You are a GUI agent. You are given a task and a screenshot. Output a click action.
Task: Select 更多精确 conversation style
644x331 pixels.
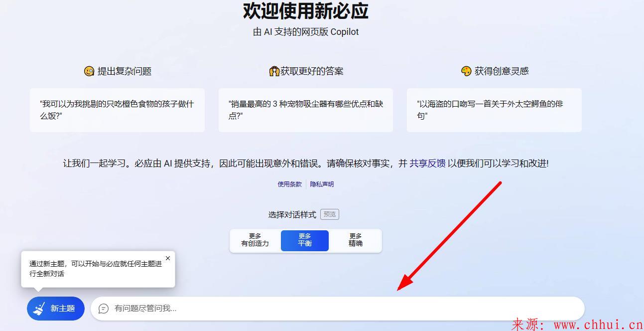(x=356, y=240)
